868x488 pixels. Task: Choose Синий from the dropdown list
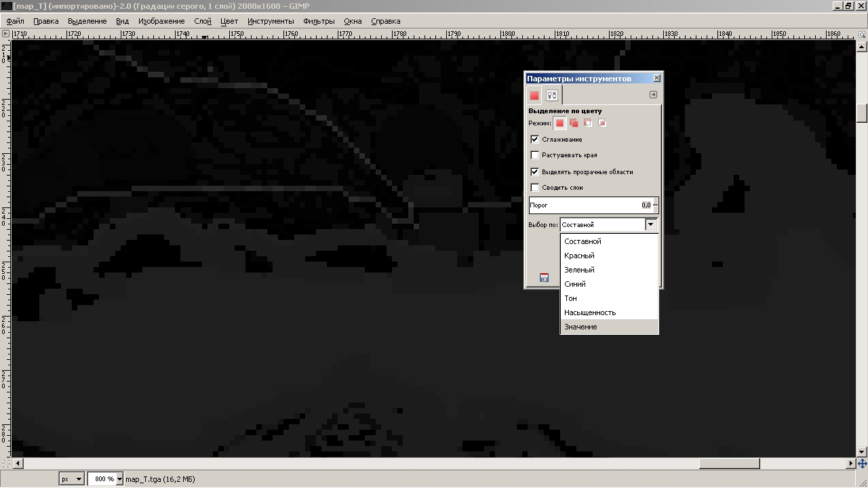tap(609, 284)
